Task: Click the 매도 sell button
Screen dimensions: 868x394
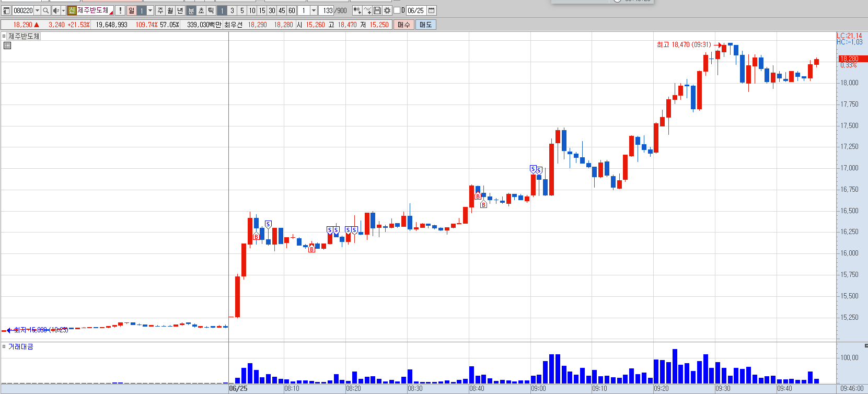Action: (426, 25)
